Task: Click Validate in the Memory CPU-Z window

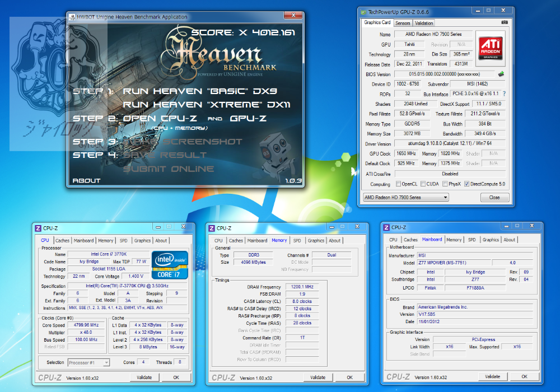Action: click(318, 377)
